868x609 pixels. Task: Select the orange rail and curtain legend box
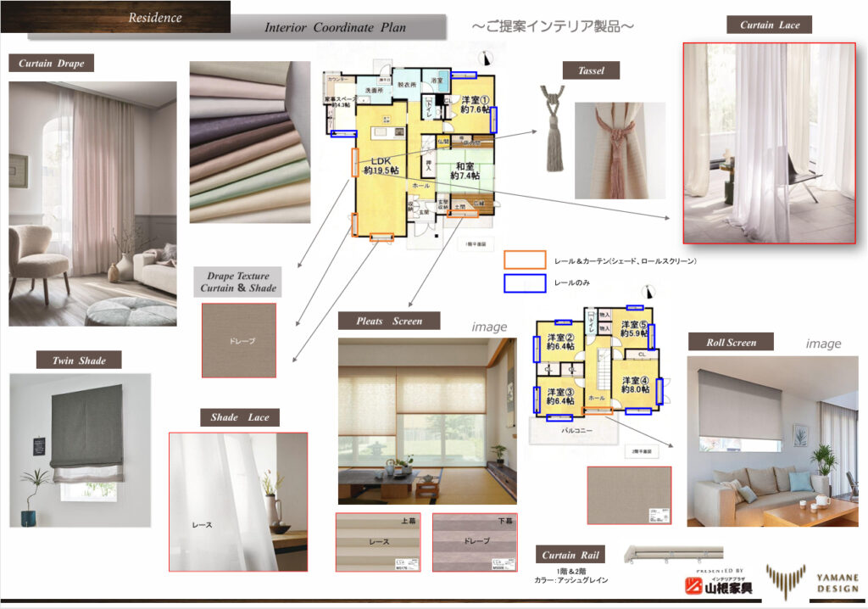tap(525, 260)
